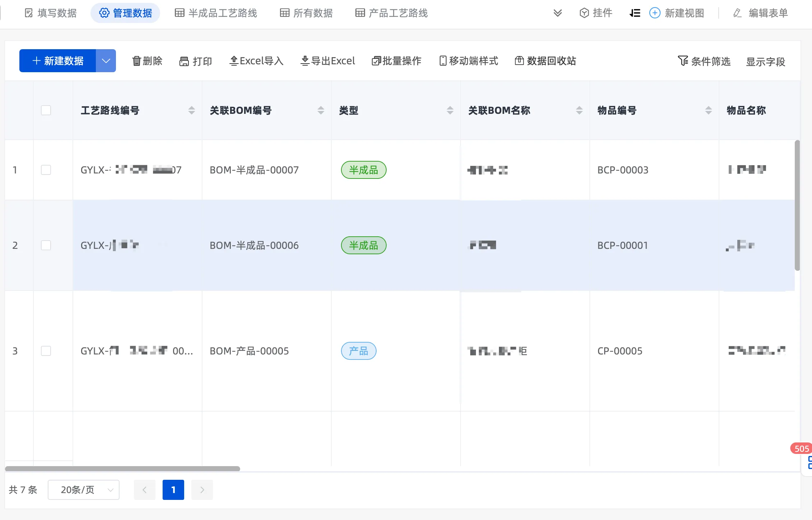Image resolution: width=812 pixels, height=520 pixels.
Task: Open the 数据回收站 recycle bin
Action: tap(545, 61)
